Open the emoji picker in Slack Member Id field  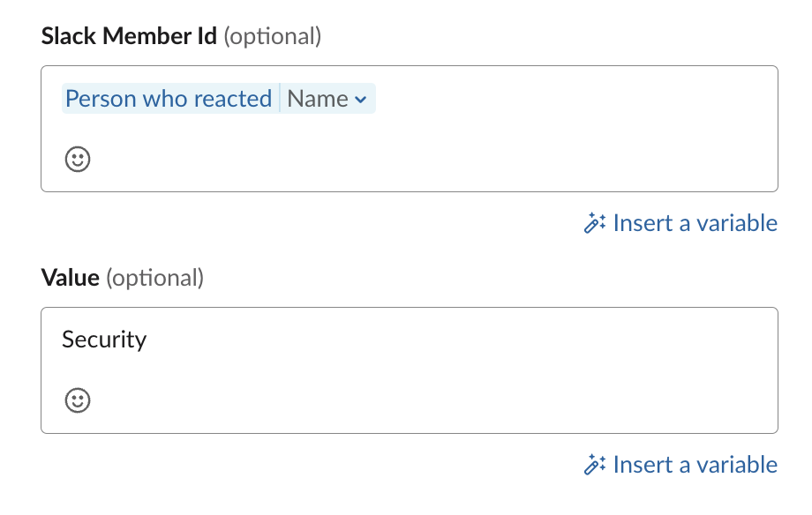(x=77, y=160)
